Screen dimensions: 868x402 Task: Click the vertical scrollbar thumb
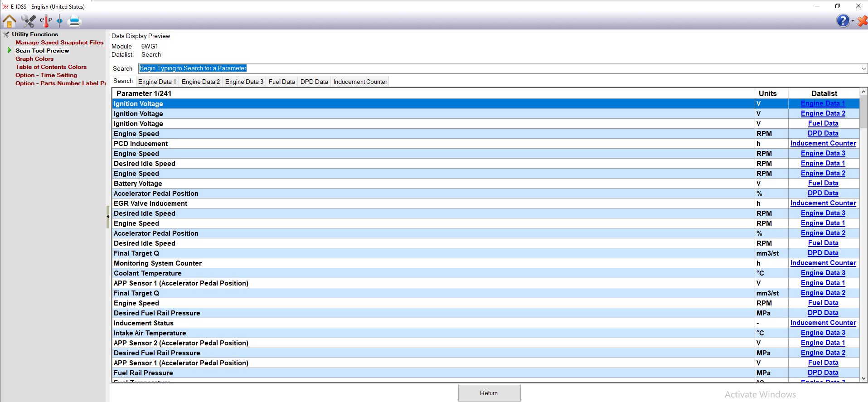863,112
